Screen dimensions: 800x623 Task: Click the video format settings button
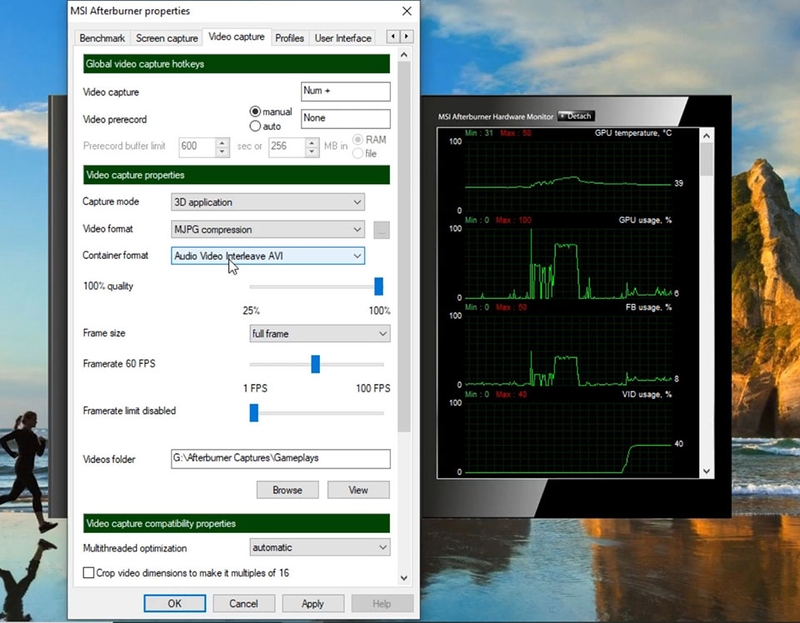pos(382,230)
